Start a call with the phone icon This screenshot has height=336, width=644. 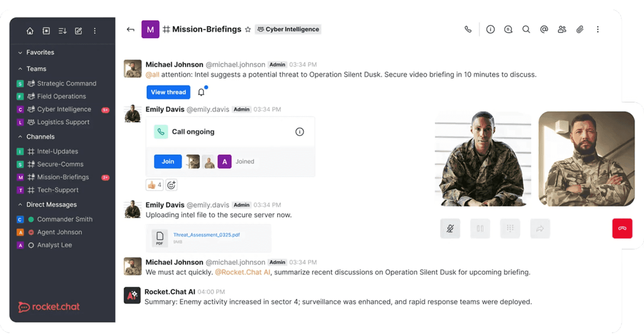468,29
